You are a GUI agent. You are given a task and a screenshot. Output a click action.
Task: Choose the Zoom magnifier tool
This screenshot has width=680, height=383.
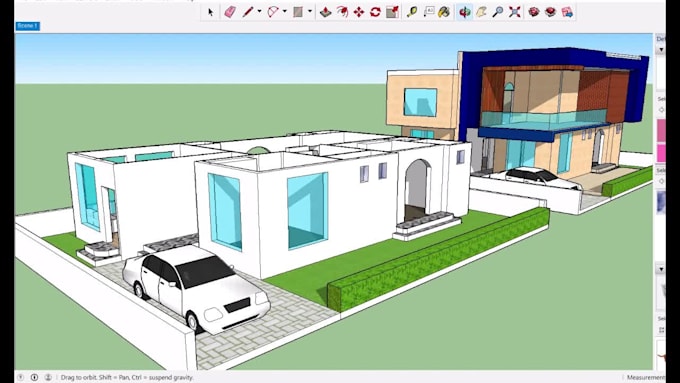tap(498, 12)
